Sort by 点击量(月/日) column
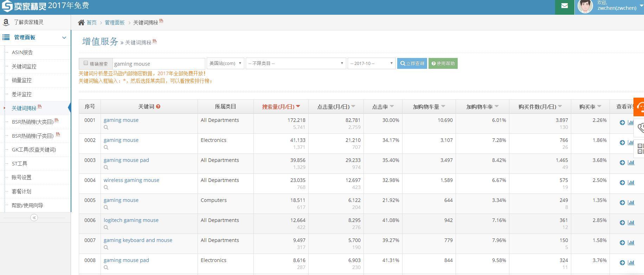 point(336,106)
